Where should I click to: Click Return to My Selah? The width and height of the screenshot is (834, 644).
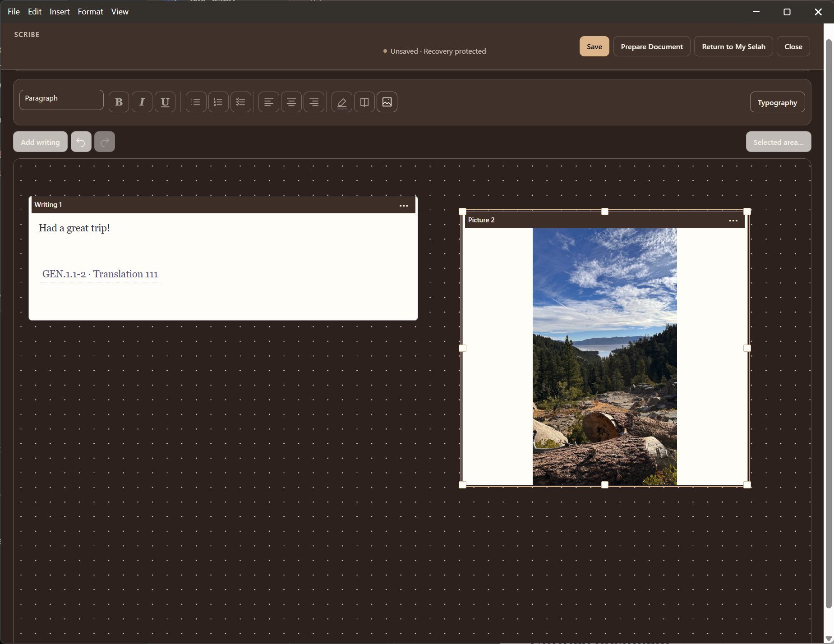[733, 46]
